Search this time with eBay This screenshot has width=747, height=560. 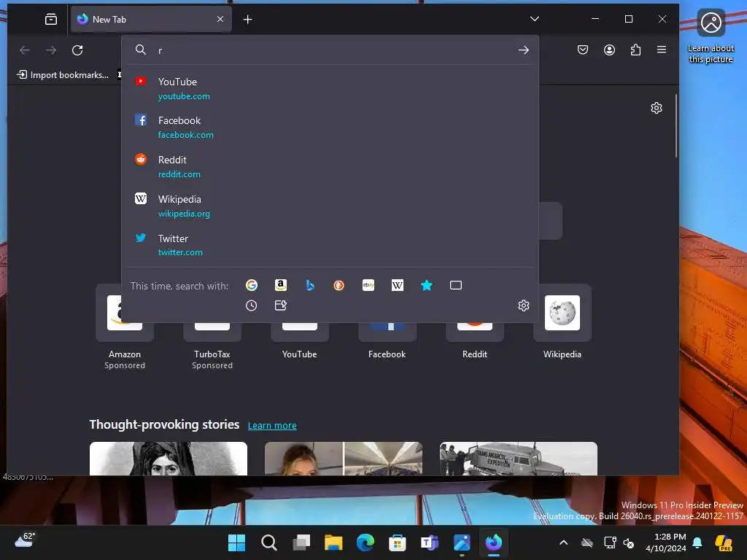(368, 285)
